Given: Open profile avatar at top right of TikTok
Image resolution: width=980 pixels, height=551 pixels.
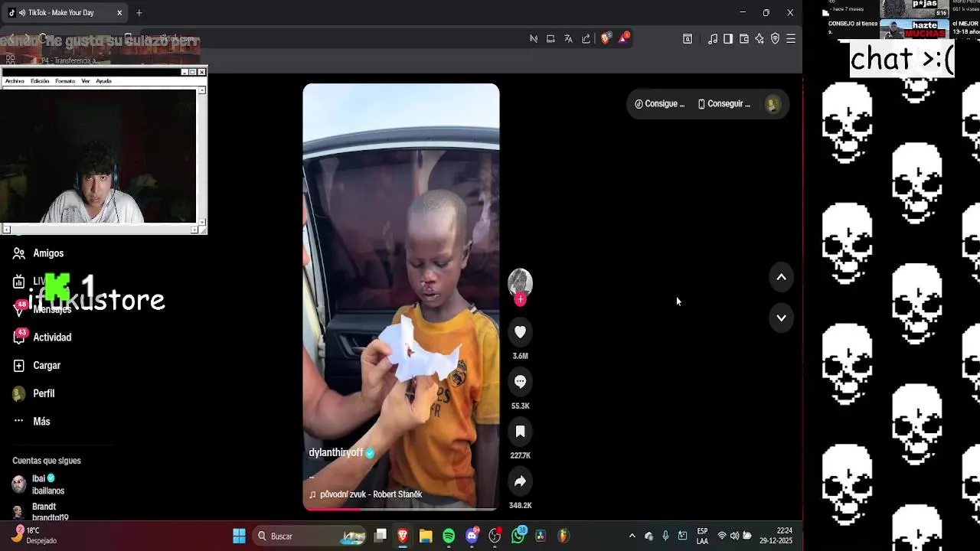Looking at the screenshot, I should [773, 104].
